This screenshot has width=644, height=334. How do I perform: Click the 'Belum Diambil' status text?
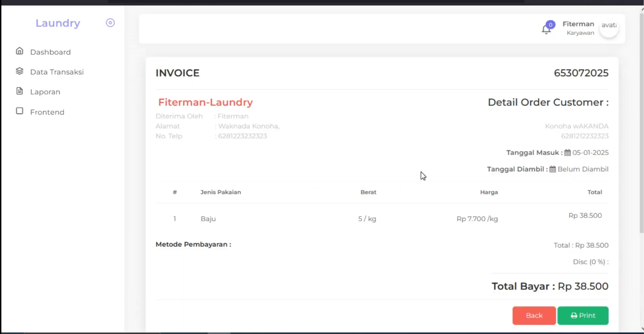pos(583,169)
